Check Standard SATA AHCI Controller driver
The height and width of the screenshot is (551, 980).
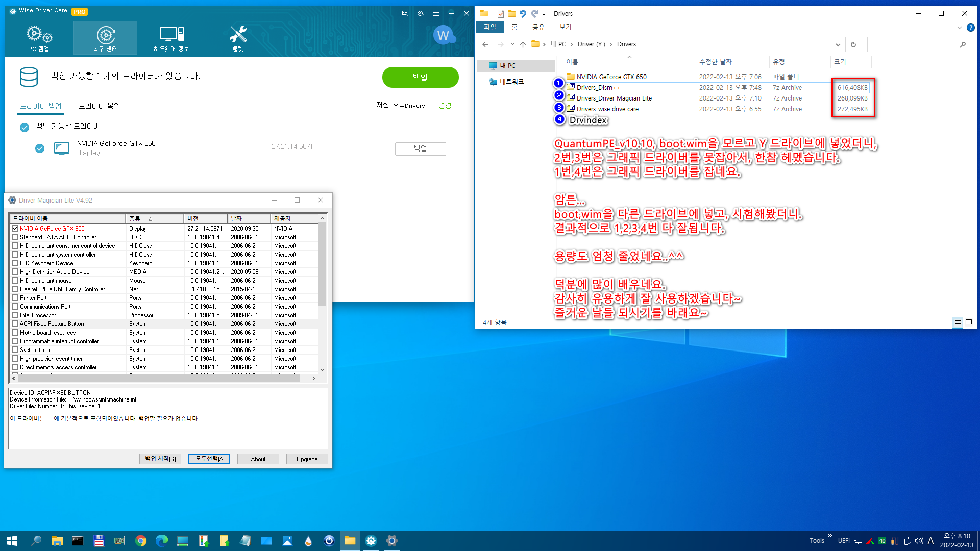pyautogui.click(x=15, y=237)
